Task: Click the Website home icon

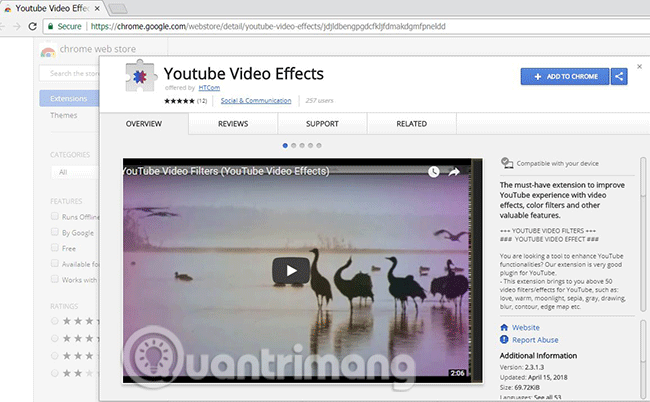Action: click(x=504, y=327)
